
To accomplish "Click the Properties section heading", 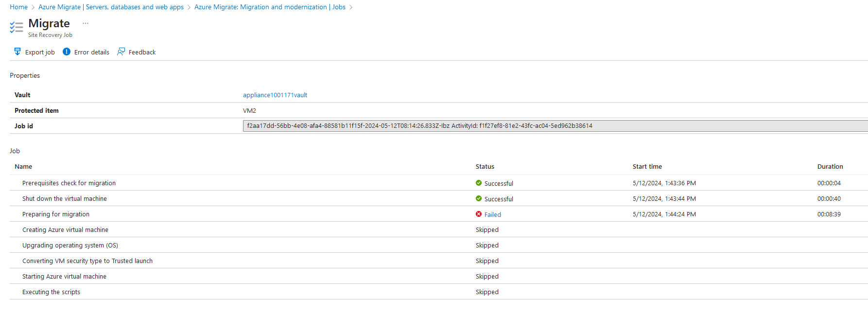I will (25, 75).
